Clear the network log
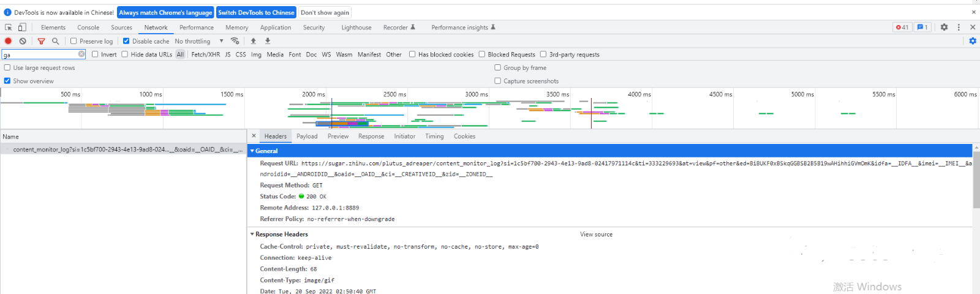Image resolution: width=980 pixels, height=294 pixels. pyautogui.click(x=23, y=41)
